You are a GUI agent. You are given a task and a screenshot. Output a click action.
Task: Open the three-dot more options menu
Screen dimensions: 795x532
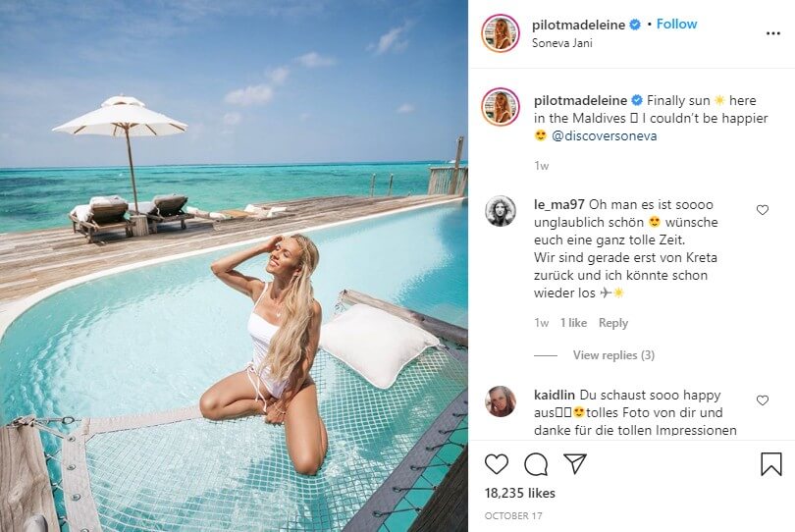772,33
